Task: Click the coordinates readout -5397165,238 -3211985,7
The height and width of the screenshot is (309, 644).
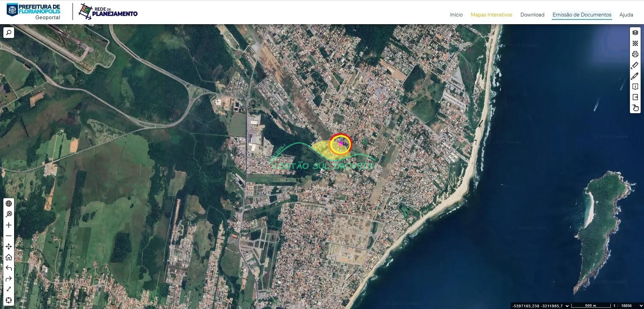Action: tap(538, 306)
